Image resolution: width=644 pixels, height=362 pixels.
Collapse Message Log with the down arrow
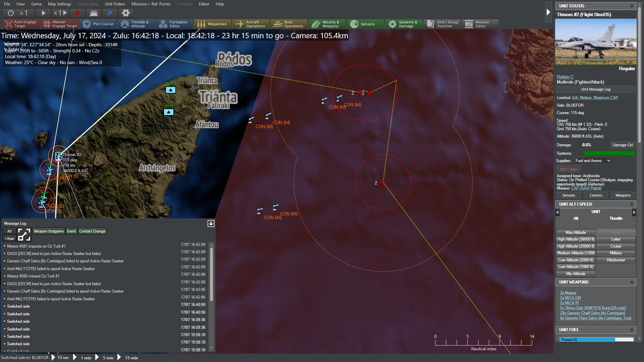(x=211, y=223)
